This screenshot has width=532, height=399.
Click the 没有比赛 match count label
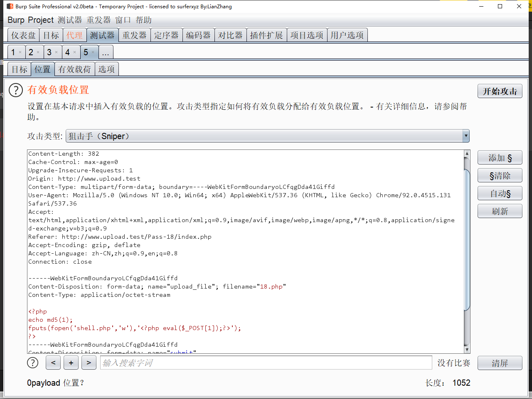tap(453, 363)
